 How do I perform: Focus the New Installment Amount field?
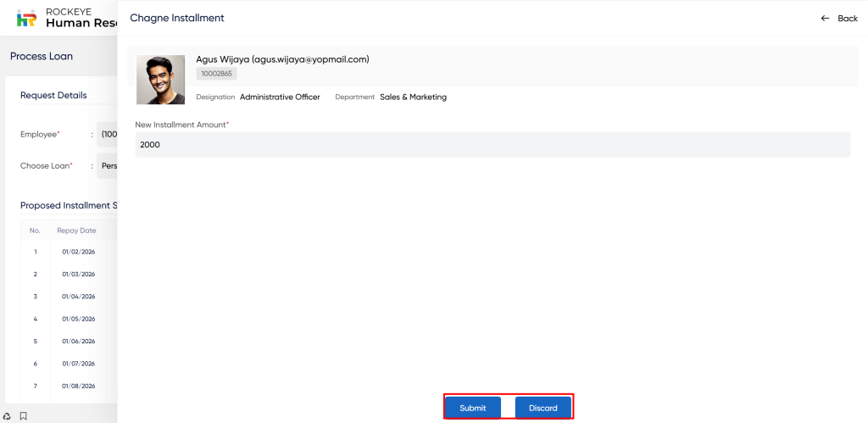click(x=492, y=144)
